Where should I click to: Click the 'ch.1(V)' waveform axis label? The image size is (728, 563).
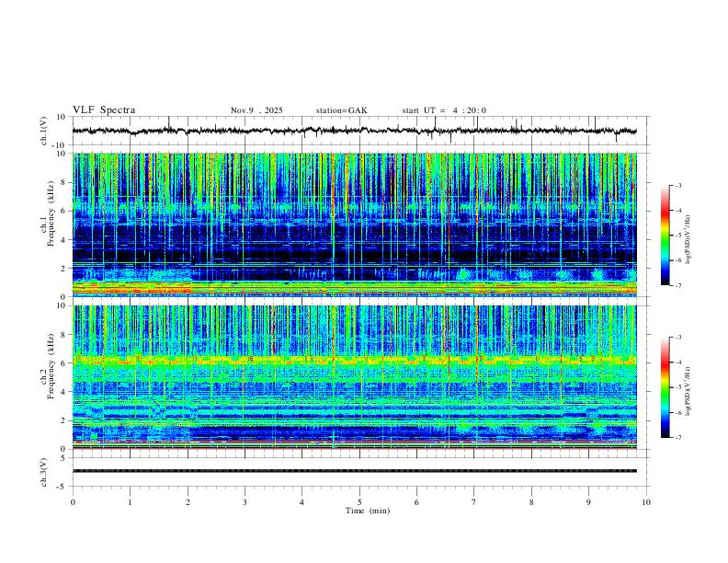click(44, 131)
